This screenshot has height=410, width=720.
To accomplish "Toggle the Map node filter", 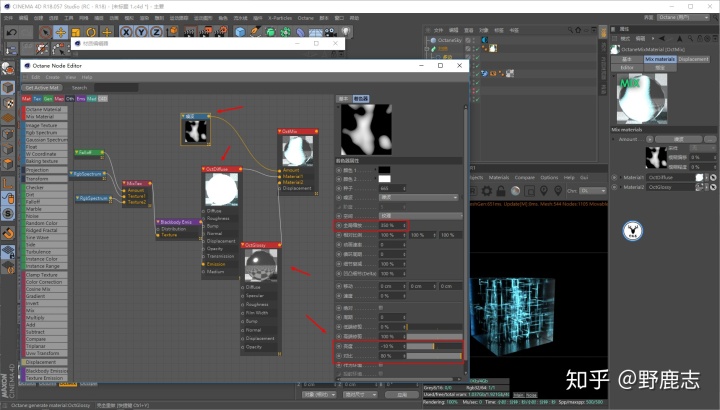I will [59, 99].
